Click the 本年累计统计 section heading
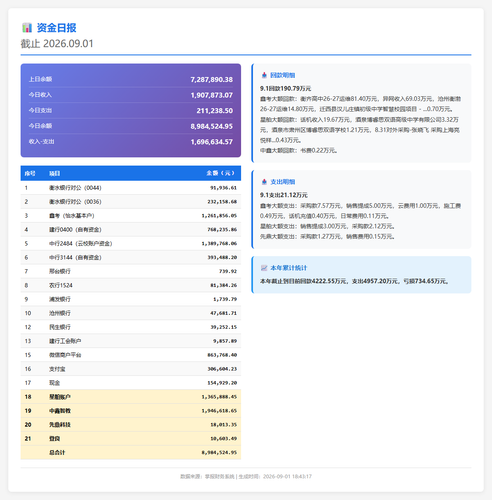Image resolution: width=492 pixels, height=500 pixels. tap(288, 268)
